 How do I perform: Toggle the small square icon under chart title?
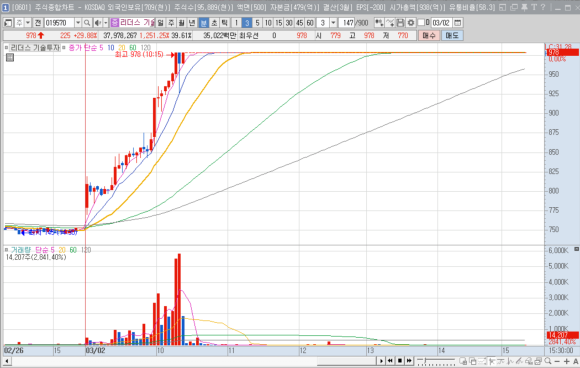coord(10,57)
